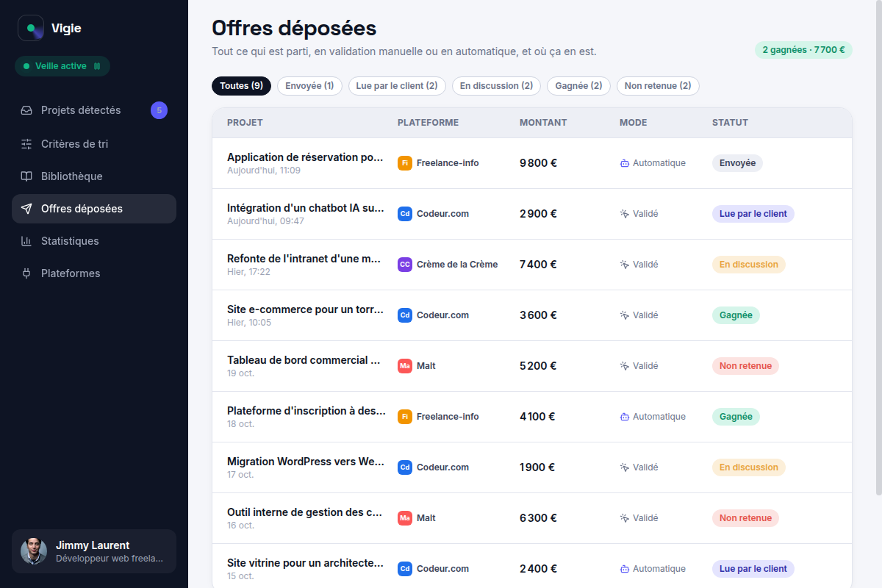Open the Migration WordPress vers We… project
The height and width of the screenshot is (588, 882).
[x=306, y=462]
